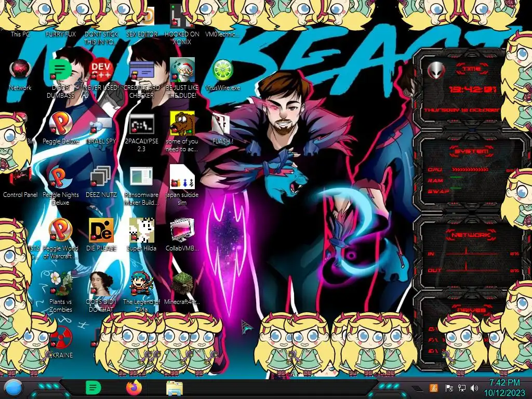
Task: Click the NETWORK gadget header
Action: click(471, 234)
